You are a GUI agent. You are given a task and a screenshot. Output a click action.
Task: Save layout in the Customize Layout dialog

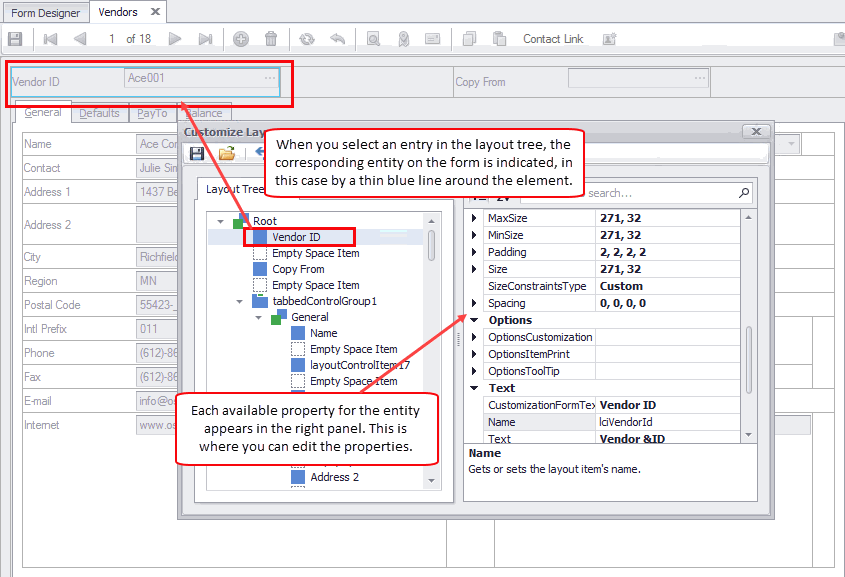click(x=197, y=153)
